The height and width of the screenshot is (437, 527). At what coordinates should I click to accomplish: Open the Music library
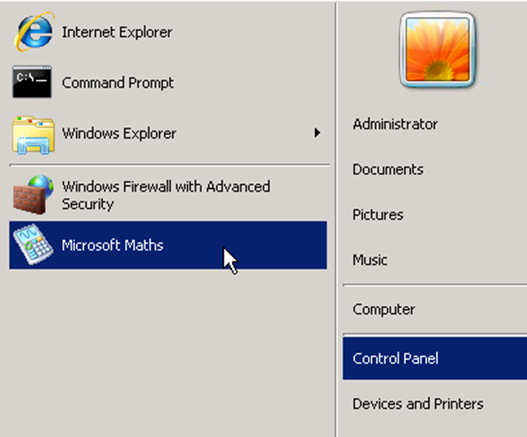370,260
